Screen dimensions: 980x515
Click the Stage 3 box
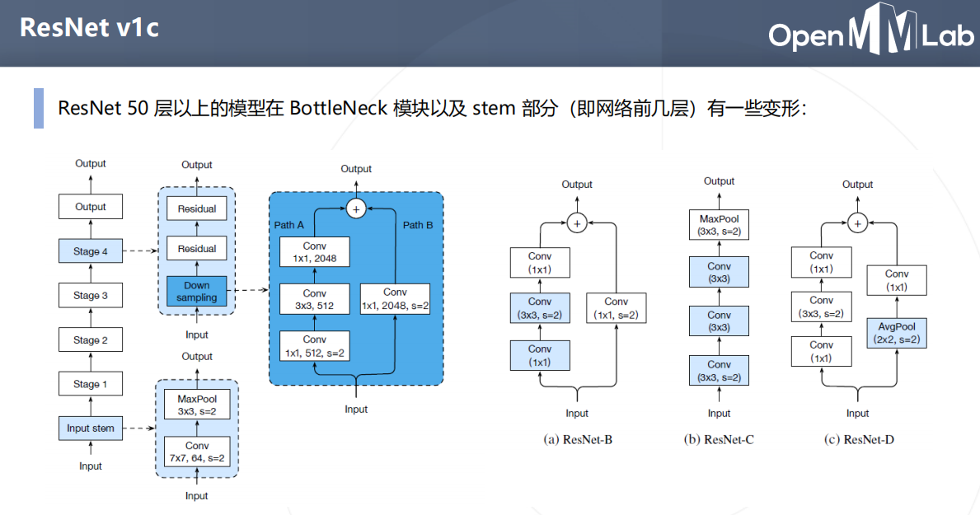tap(91, 295)
